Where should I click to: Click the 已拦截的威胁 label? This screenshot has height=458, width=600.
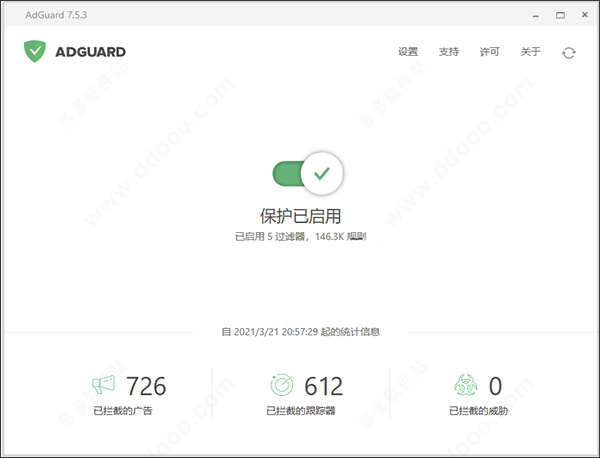(479, 411)
